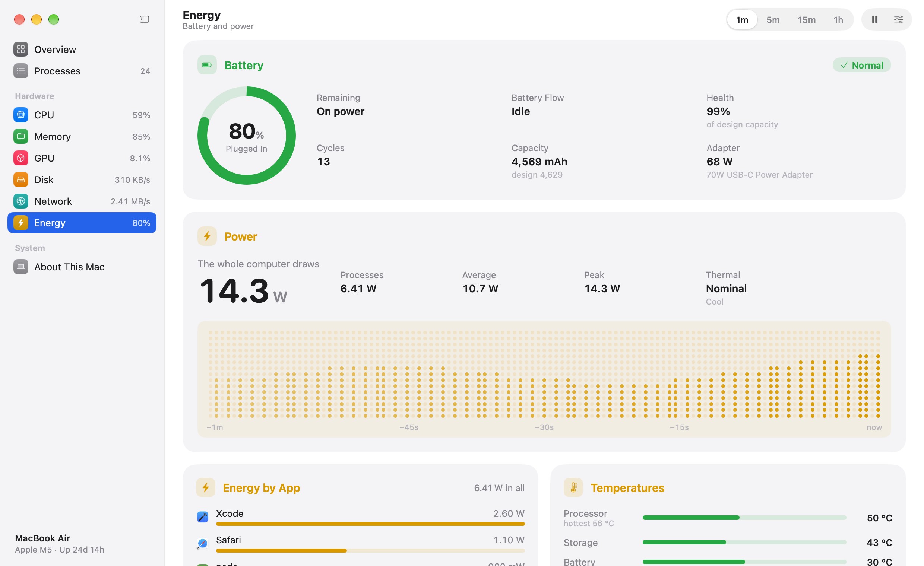Click the Temperatures thermometer icon
924x566 pixels.
point(573,487)
